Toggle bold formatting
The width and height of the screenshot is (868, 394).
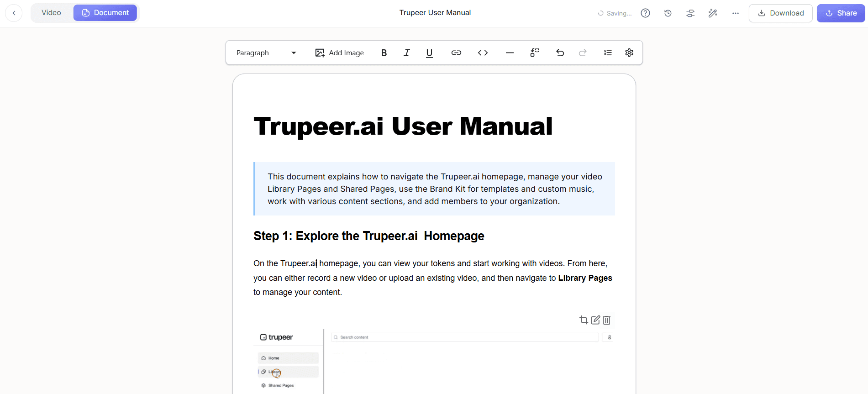pos(384,53)
